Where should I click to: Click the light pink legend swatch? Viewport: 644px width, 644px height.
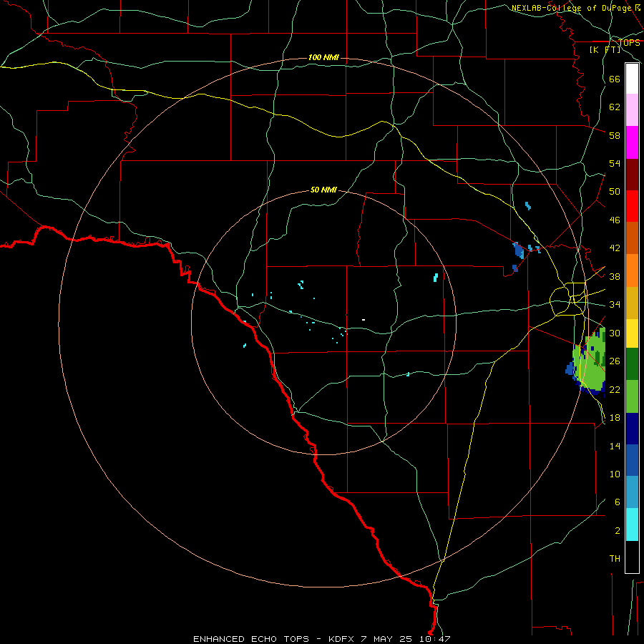click(x=632, y=109)
